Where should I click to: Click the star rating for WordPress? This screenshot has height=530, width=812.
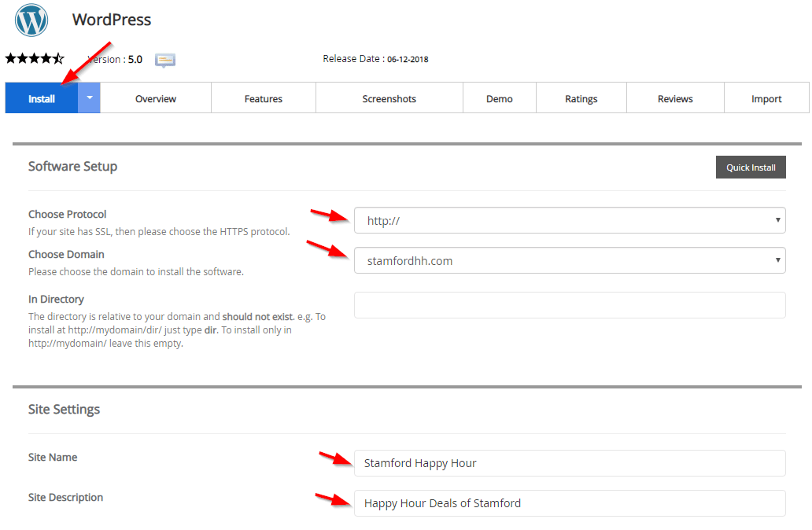coord(35,58)
